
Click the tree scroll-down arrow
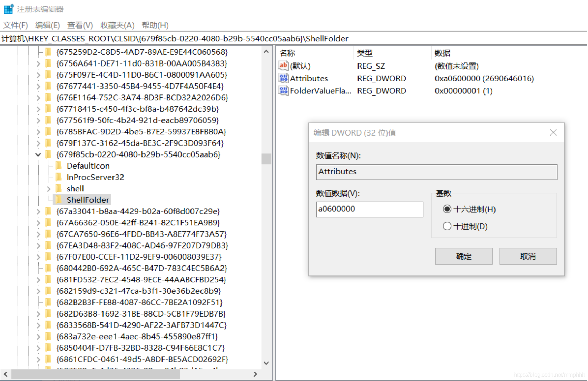266,363
